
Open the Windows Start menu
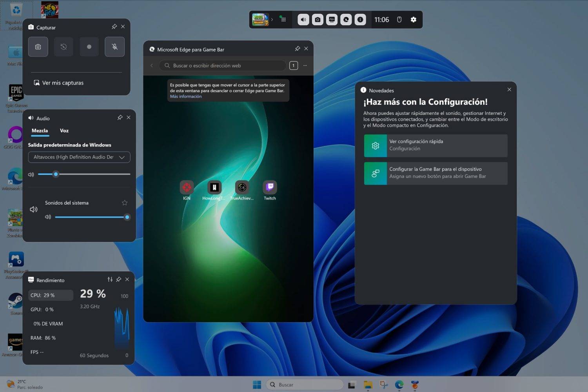[257, 385]
